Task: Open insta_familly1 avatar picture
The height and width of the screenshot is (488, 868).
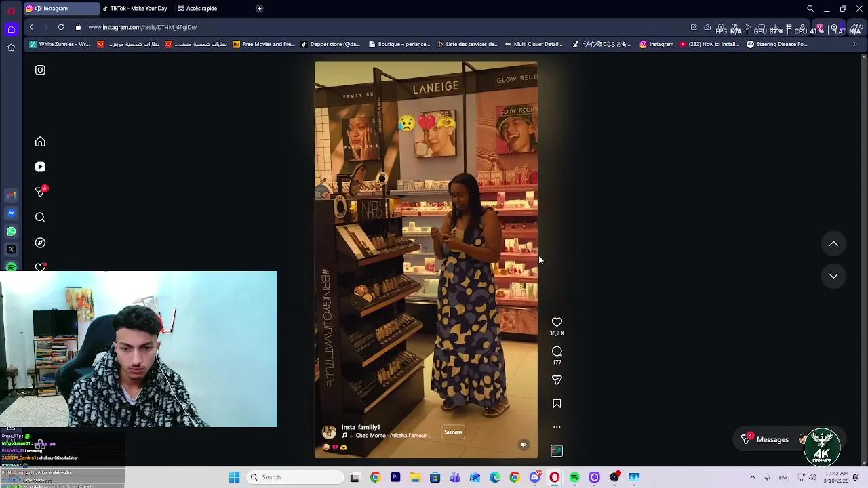Action: [x=329, y=432]
